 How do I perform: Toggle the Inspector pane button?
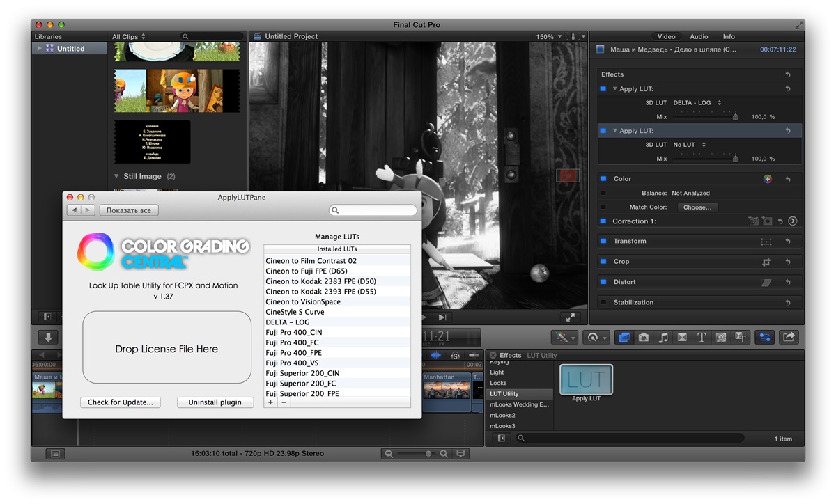765,337
